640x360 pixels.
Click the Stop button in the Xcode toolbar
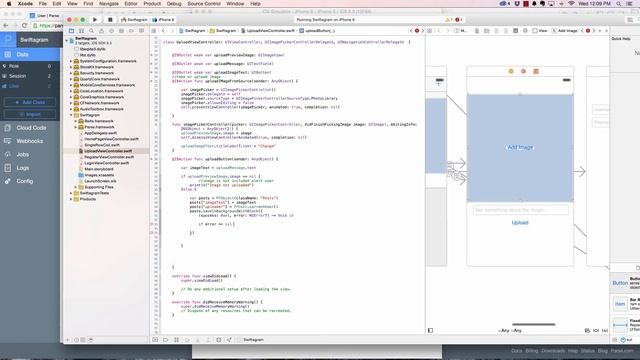point(110,20)
